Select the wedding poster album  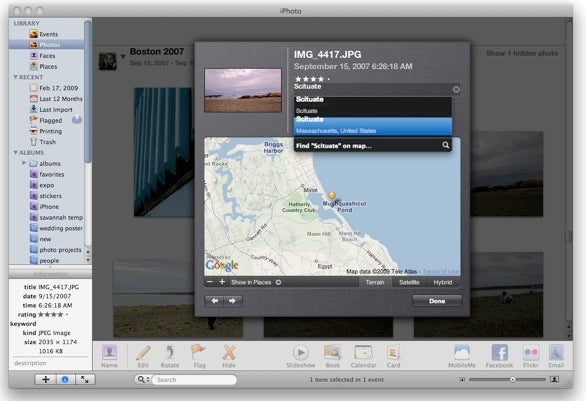point(61,228)
